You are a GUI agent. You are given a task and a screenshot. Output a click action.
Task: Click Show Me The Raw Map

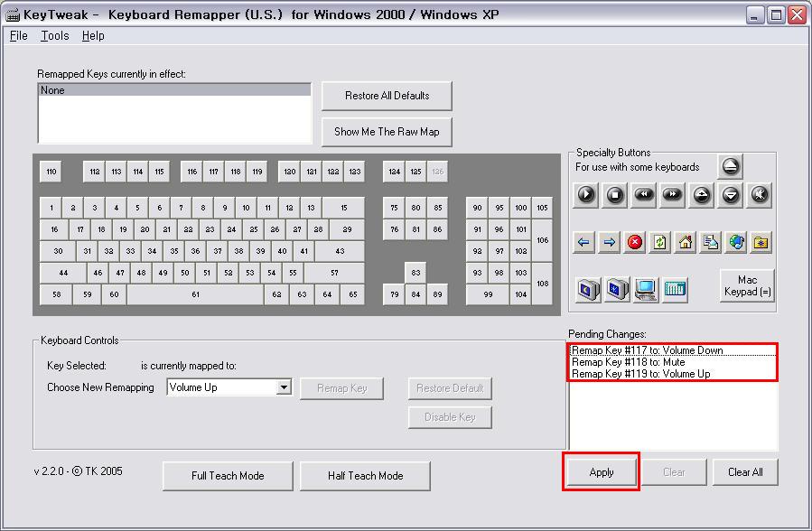387,132
